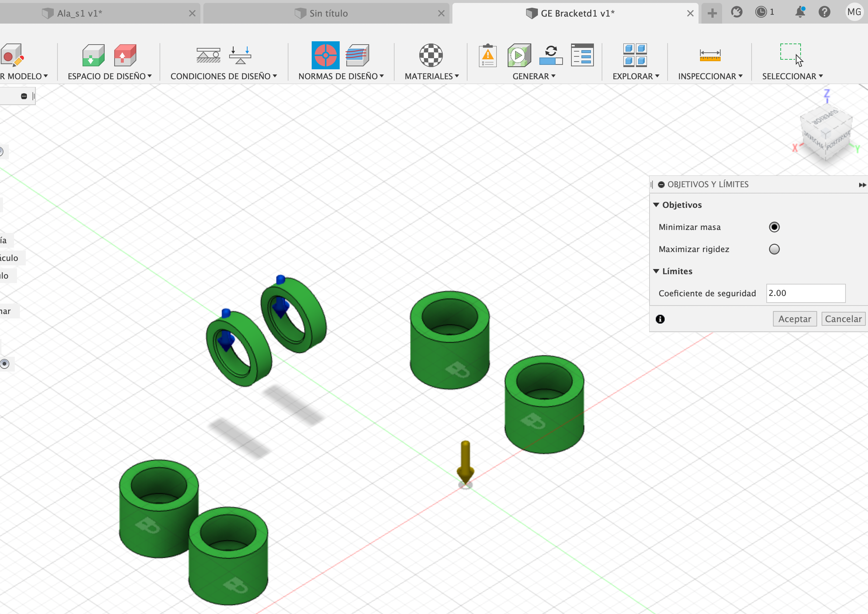Click the Cancelar button
The width and height of the screenshot is (868, 614).
(x=843, y=319)
